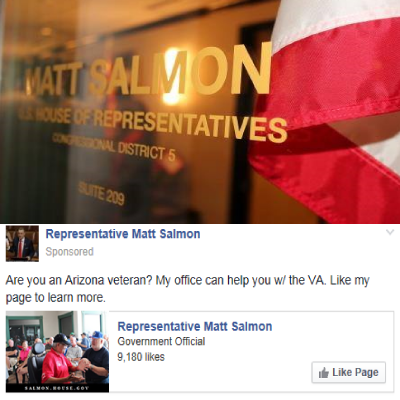Open the veterans meeting thumbnail image

click(57, 352)
